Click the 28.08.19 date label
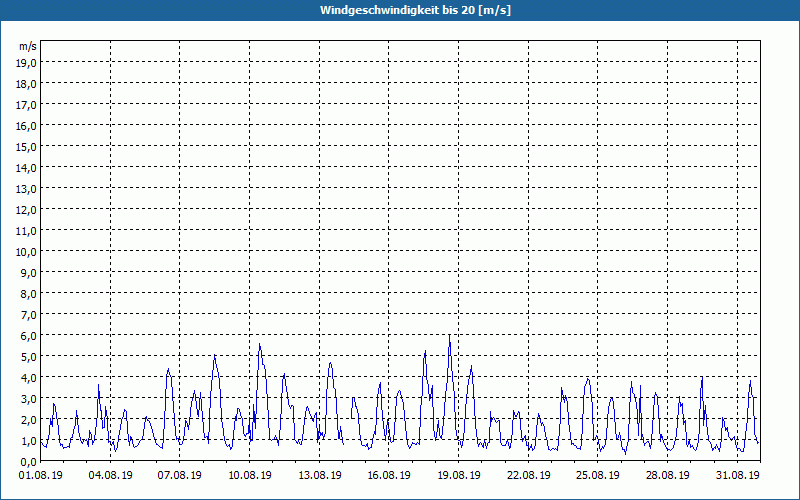This screenshot has width=800, height=500. [667, 475]
